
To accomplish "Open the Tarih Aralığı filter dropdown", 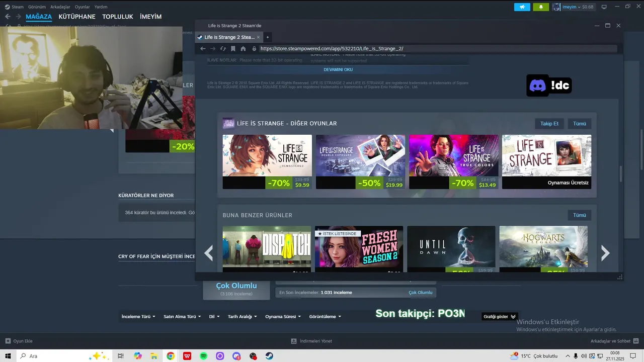I will click(243, 317).
